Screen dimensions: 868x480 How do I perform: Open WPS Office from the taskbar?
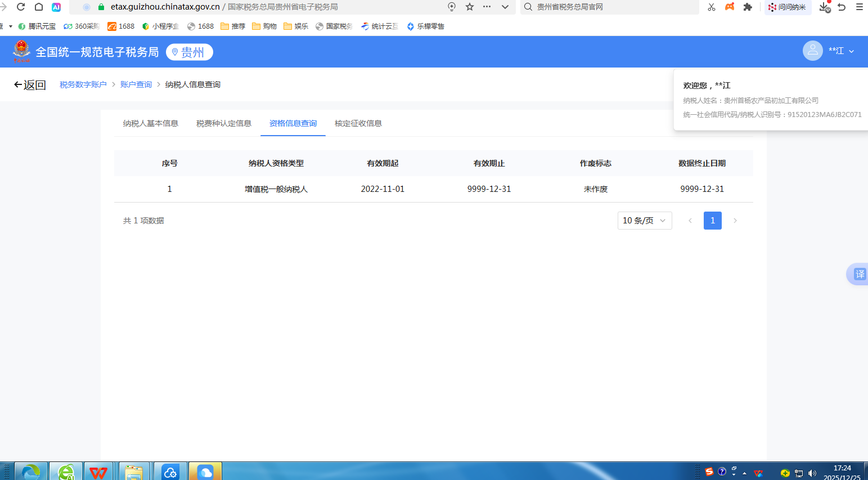click(98, 472)
